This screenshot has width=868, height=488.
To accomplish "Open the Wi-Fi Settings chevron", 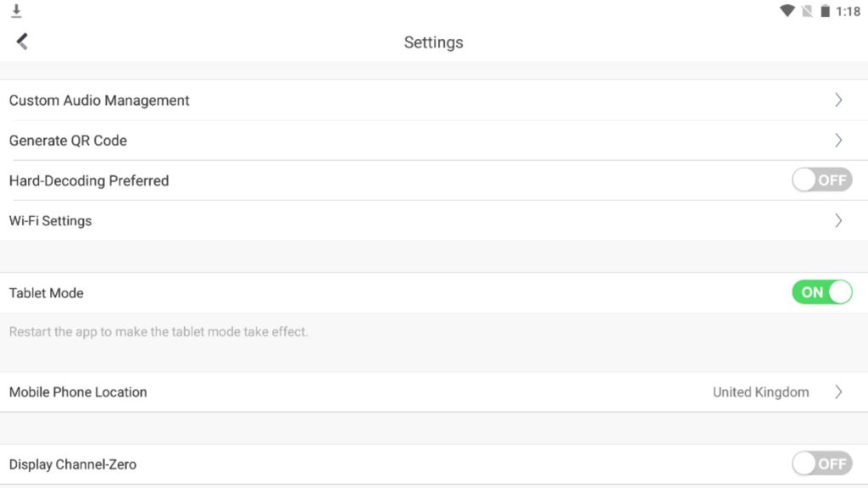I will coord(838,221).
